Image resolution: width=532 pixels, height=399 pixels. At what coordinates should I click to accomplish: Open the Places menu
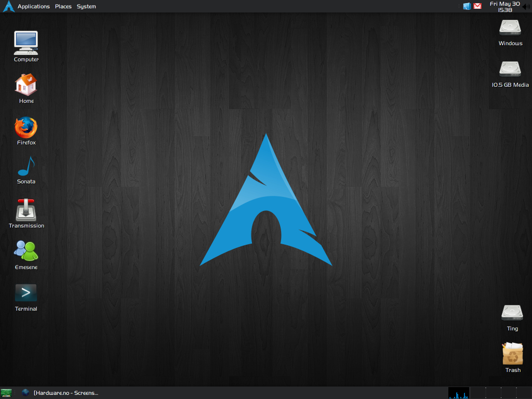tap(63, 6)
